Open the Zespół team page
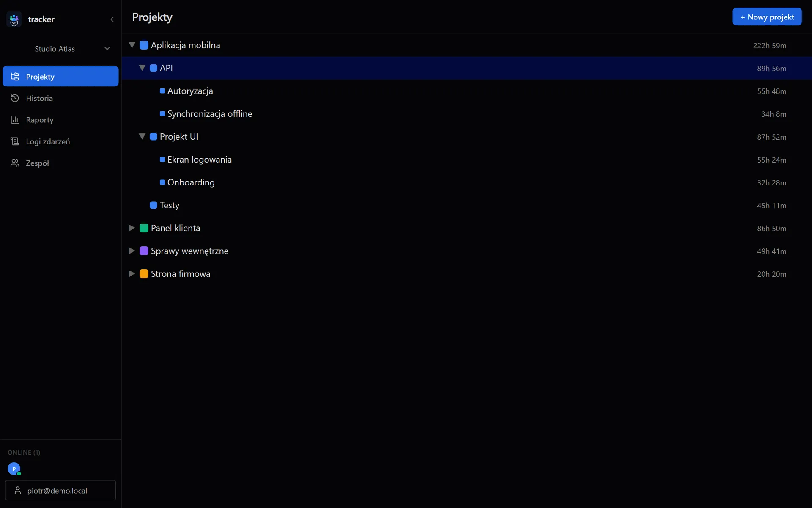This screenshot has width=812, height=508. click(x=60, y=163)
